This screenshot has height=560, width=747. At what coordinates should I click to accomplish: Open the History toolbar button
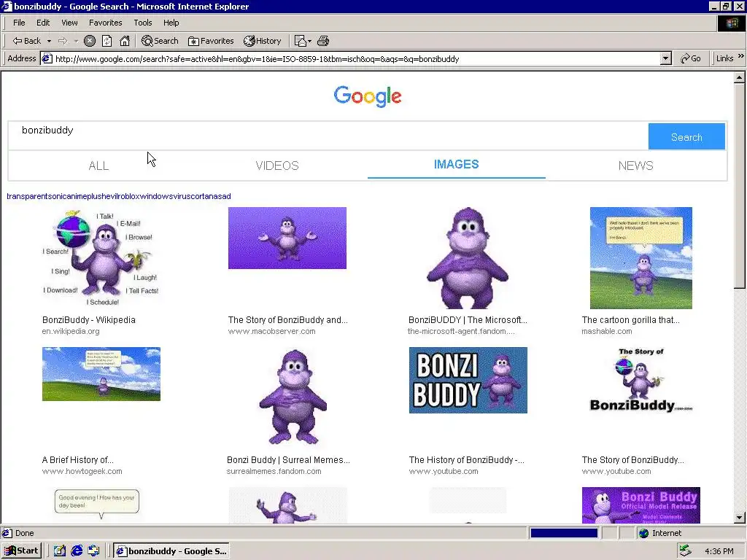pos(263,41)
